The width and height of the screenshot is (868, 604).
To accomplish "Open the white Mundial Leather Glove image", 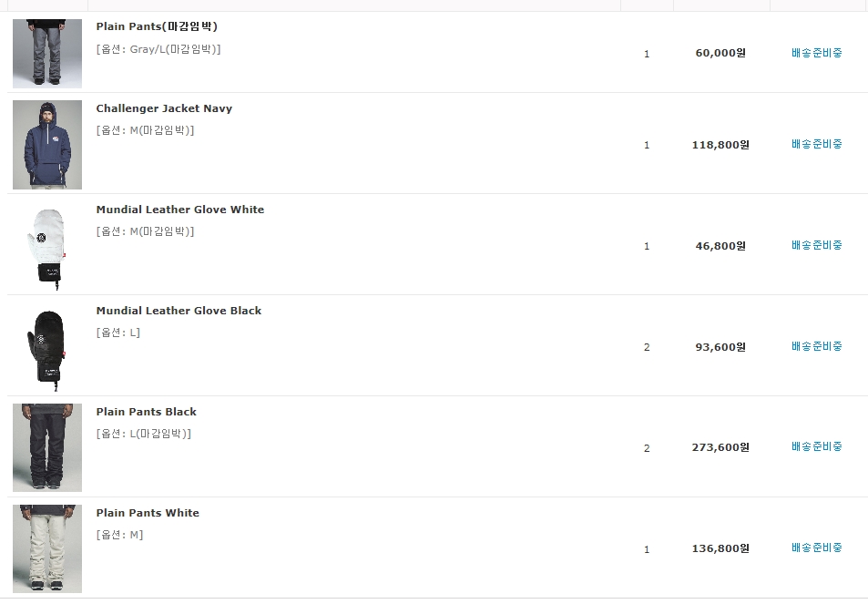I will coord(47,246).
